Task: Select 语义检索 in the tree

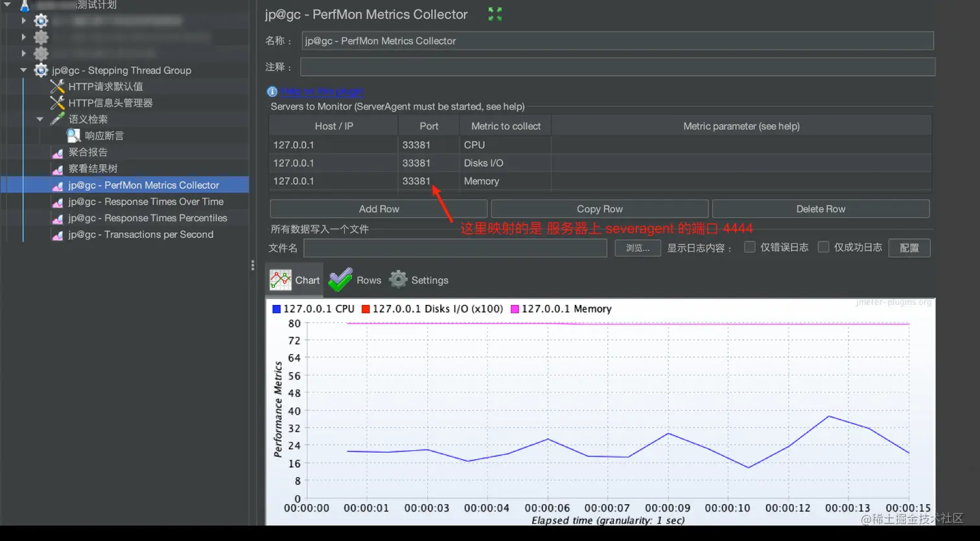Action: (88, 119)
